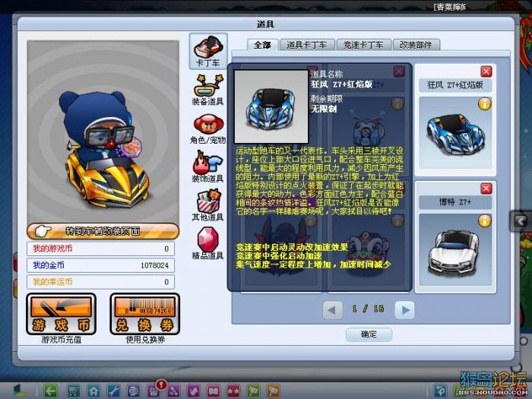Click the 我的游戏币 balance field

101,249
